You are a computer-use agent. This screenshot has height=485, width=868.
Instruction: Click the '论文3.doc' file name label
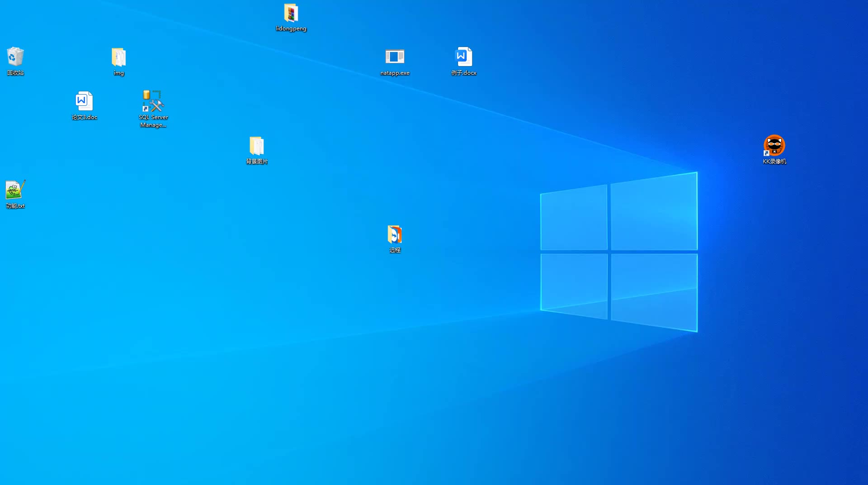(x=85, y=117)
